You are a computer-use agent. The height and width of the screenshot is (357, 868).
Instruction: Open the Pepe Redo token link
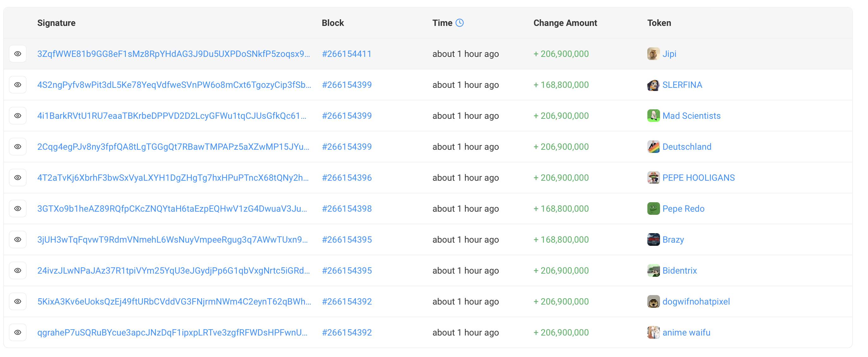(683, 209)
